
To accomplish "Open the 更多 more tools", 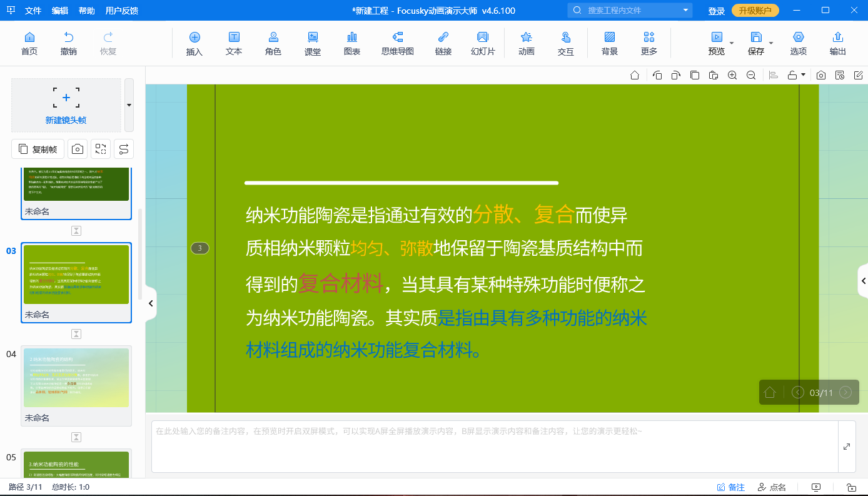I will (x=649, y=44).
